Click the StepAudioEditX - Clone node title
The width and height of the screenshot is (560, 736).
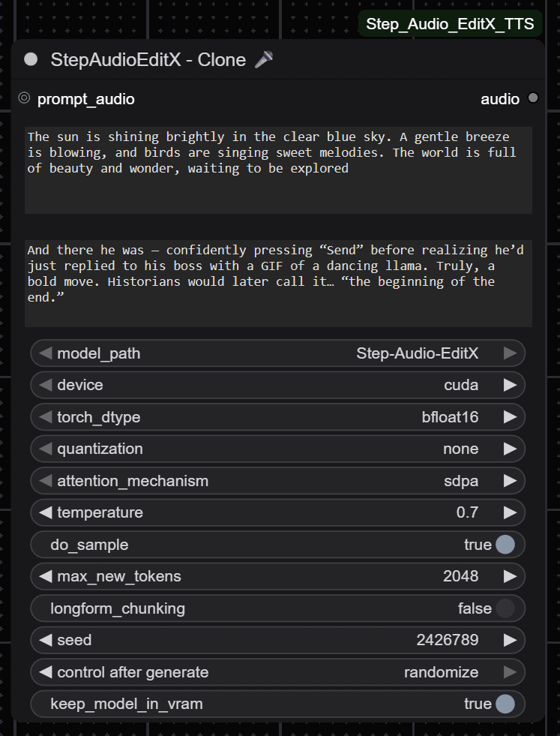tap(148, 59)
